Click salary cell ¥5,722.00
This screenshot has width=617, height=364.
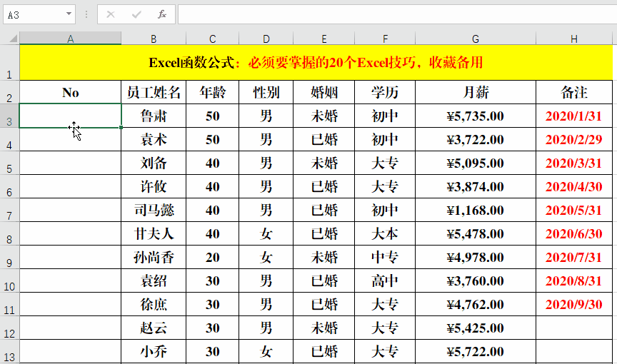tap(476, 352)
